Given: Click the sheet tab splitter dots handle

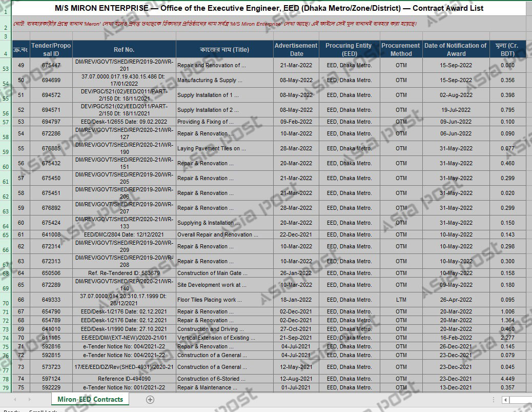Looking at the screenshot, I should pos(494,400).
